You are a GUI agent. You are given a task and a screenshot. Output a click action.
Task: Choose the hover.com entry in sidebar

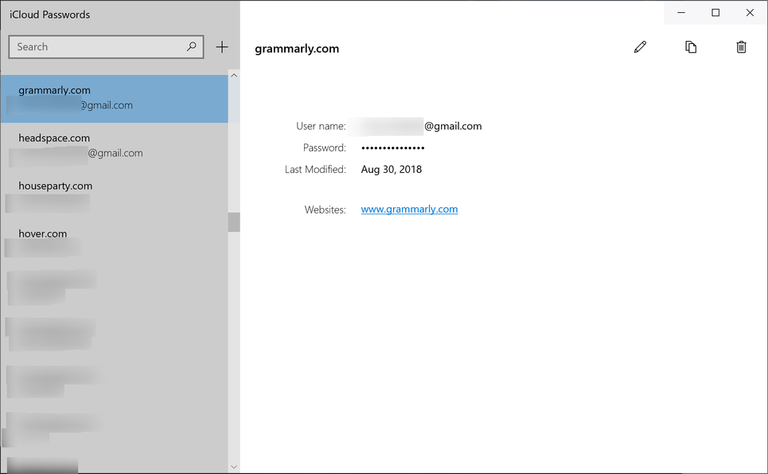click(113, 241)
